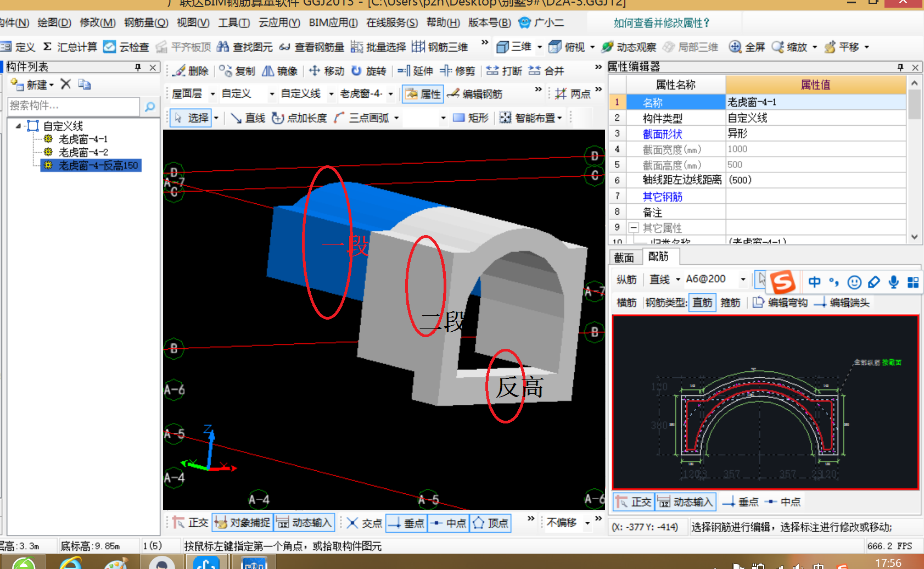924x569 pixels.
Task: Open the 绘图(D) menu
Action: tap(54, 23)
